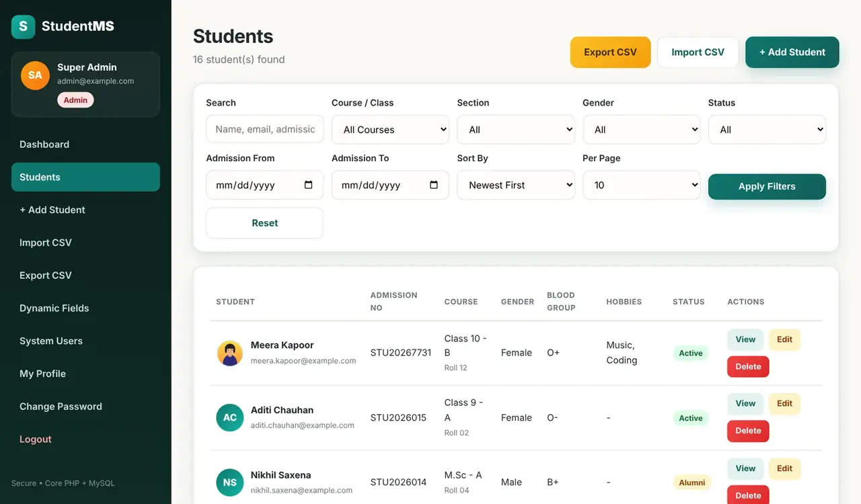This screenshot has height=504, width=861.
Task: Open System Users in the sidebar
Action: (85, 341)
